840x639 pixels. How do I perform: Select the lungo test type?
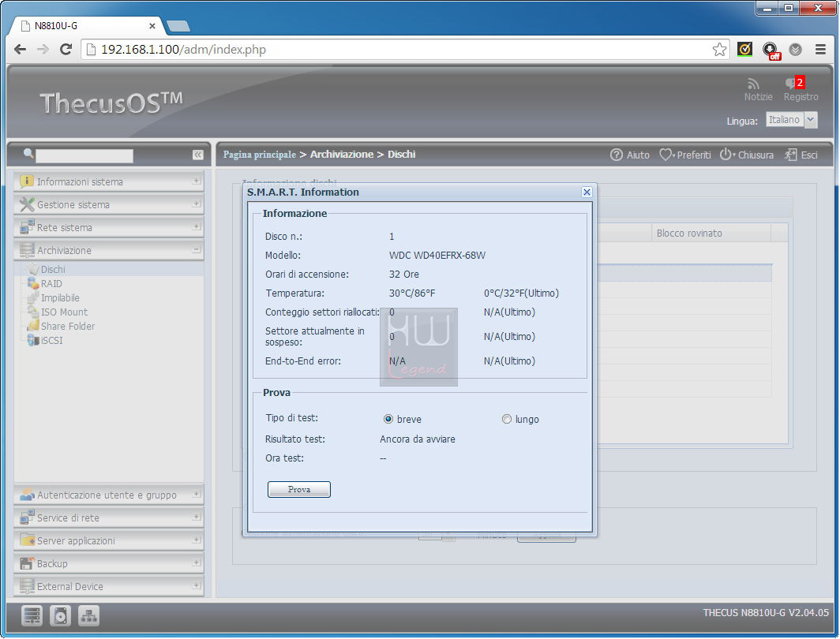(506, 419)
